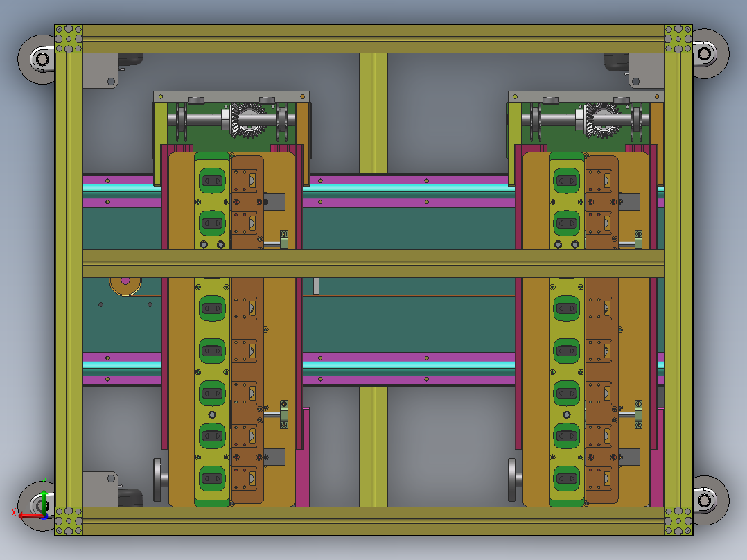Select the top-right caster wheel
Image resolution: width=747 pixels, height=560 pixels.
point(710,53)
